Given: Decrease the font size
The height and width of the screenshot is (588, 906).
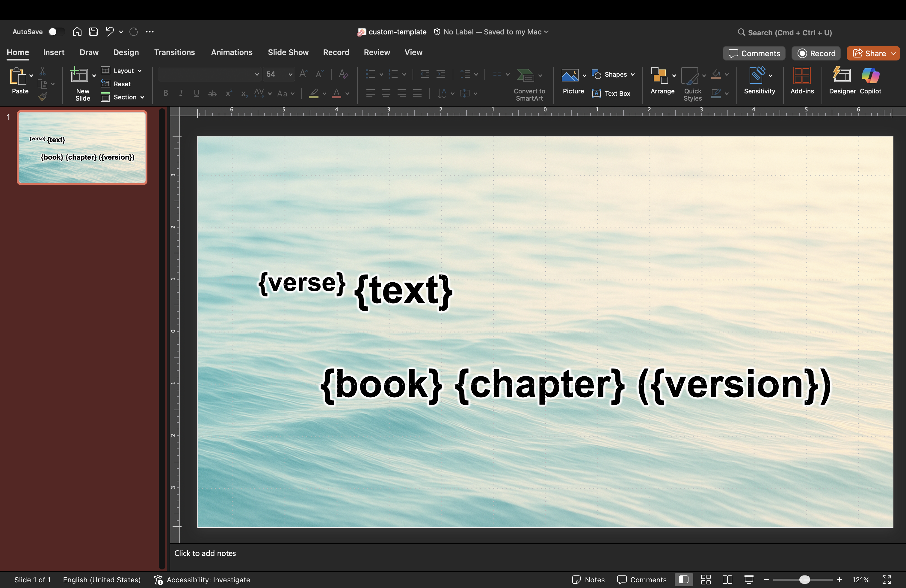Looking at the screenshot, I should [319, 74].
